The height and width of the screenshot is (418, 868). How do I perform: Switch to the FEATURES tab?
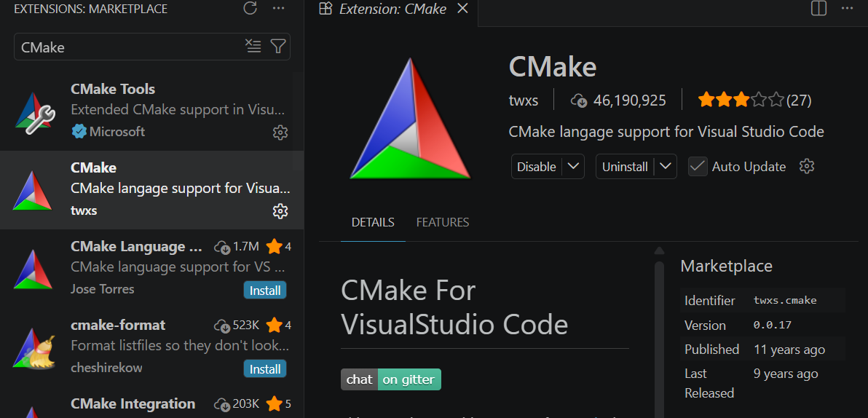[x=442, y=223]
